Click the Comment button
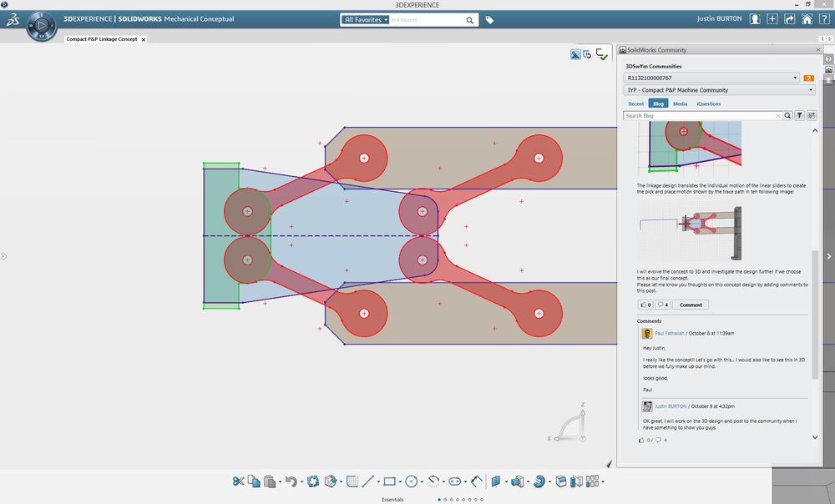835x504 pixels. click(691, 305)
